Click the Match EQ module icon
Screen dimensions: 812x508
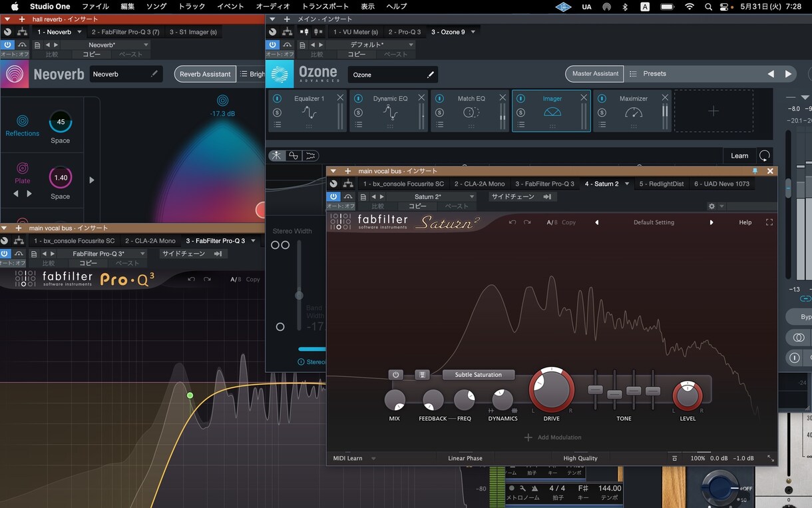[471, 113]
